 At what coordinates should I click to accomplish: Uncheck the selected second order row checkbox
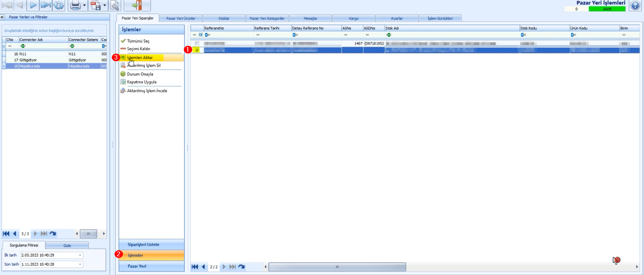point(197,50)
